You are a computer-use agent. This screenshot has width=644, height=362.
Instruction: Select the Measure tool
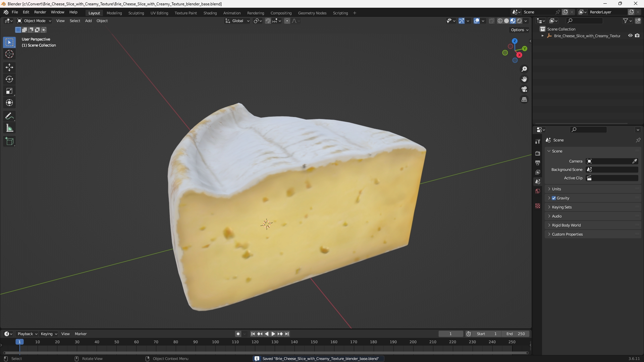[x=9, y=128]
